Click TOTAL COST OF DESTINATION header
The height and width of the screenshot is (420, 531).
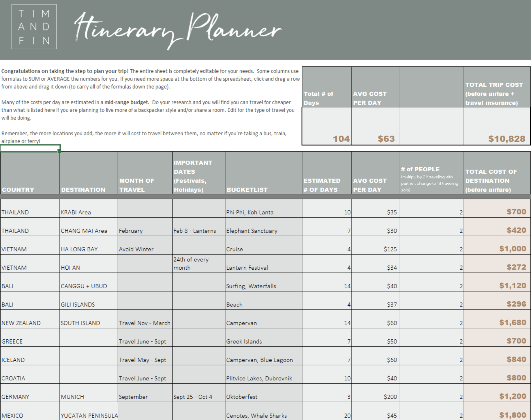(497, 173)
